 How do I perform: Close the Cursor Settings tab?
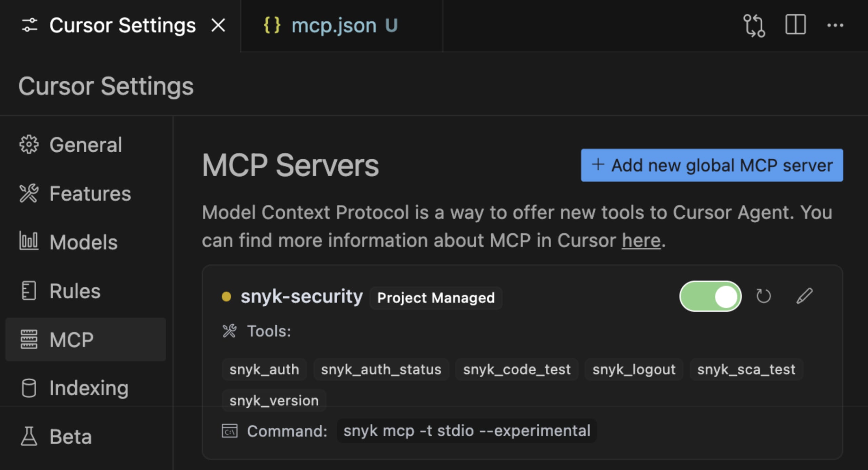pyautogui.click(x=218, y=25)
